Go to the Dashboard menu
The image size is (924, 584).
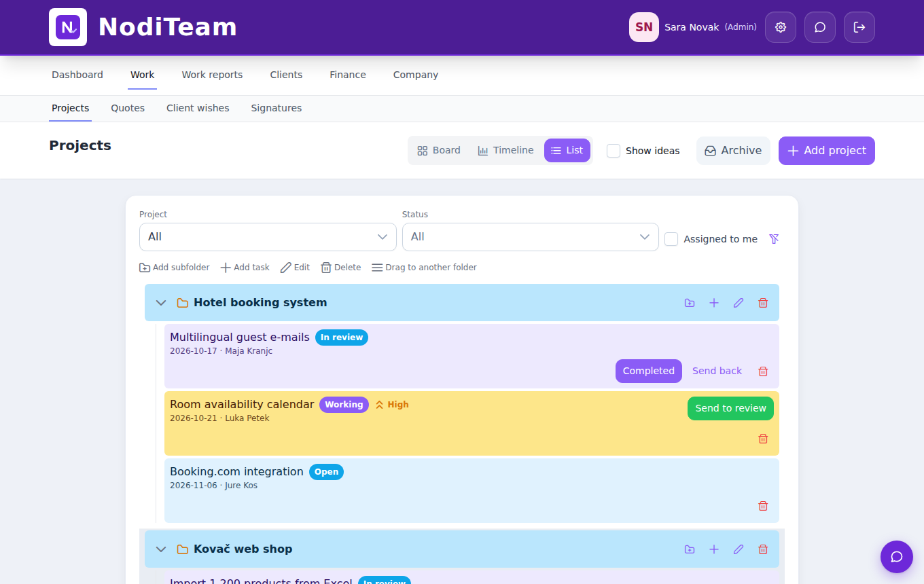77,75
